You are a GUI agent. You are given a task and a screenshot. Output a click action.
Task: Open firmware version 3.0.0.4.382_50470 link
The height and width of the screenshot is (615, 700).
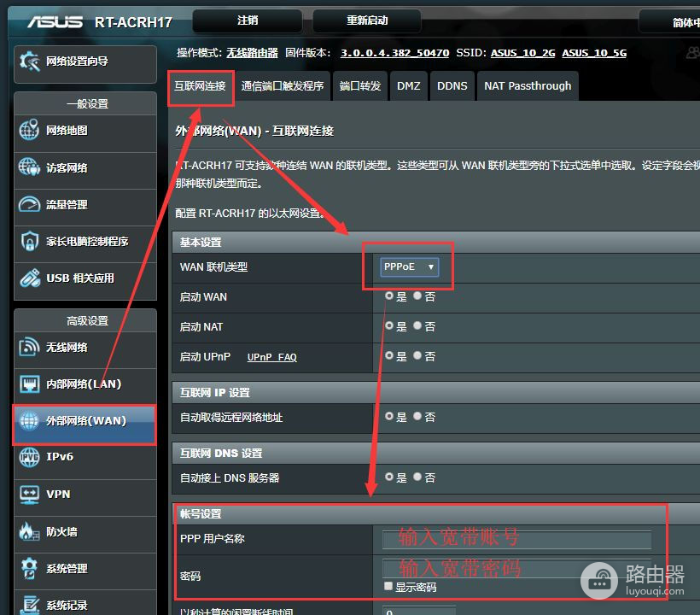[394, 53]
